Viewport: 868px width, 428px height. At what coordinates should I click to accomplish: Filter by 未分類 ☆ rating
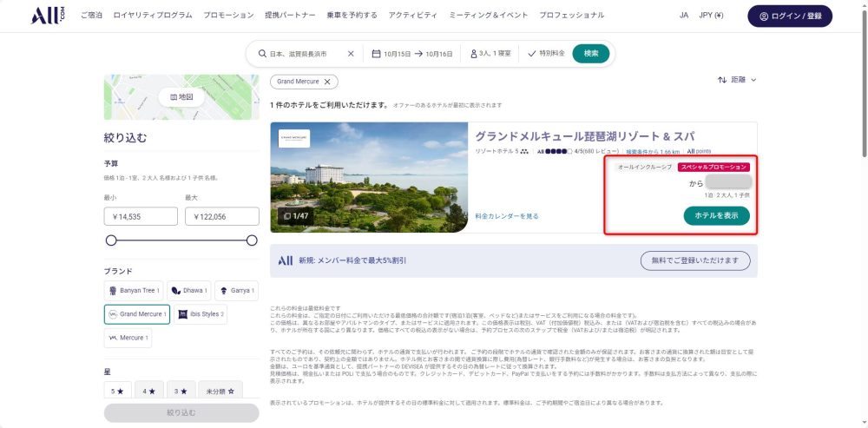click(x=220, y=391)
